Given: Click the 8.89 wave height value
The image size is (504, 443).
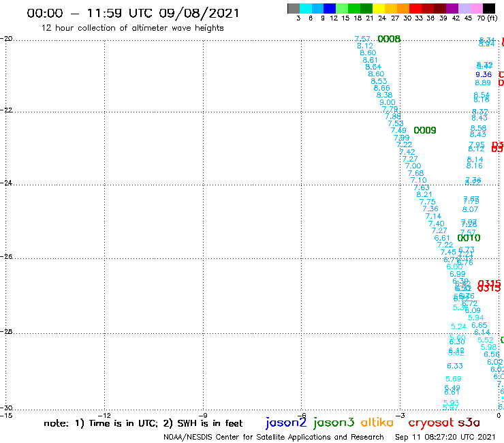Looking at the screenshot, I should click(x=483, y=82).
